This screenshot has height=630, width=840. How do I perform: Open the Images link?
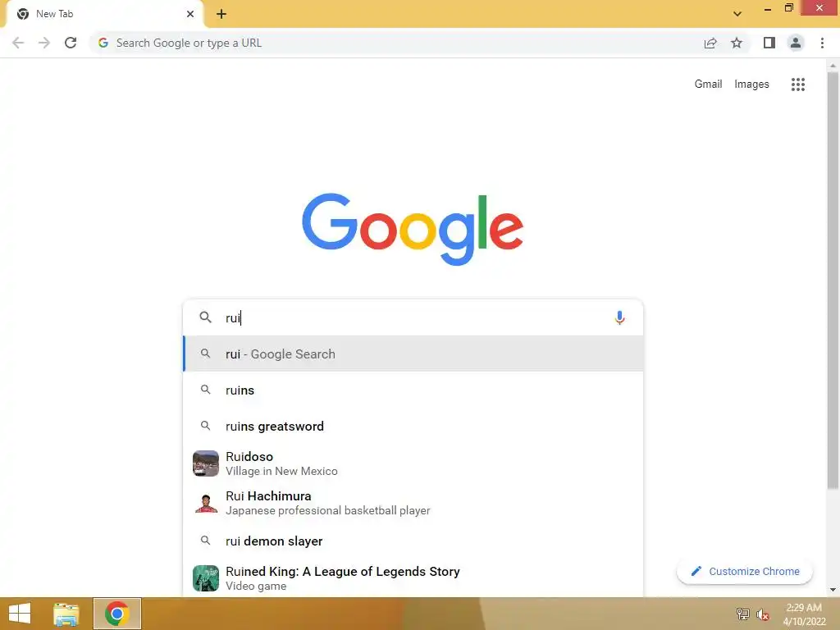pyautogui.click(x=751, y=84)
